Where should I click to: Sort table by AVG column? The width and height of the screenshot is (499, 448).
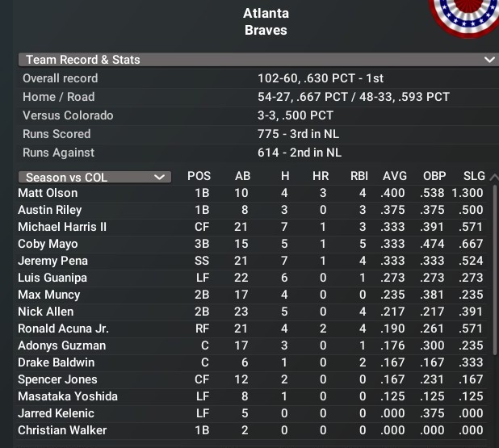coord(395,177)
